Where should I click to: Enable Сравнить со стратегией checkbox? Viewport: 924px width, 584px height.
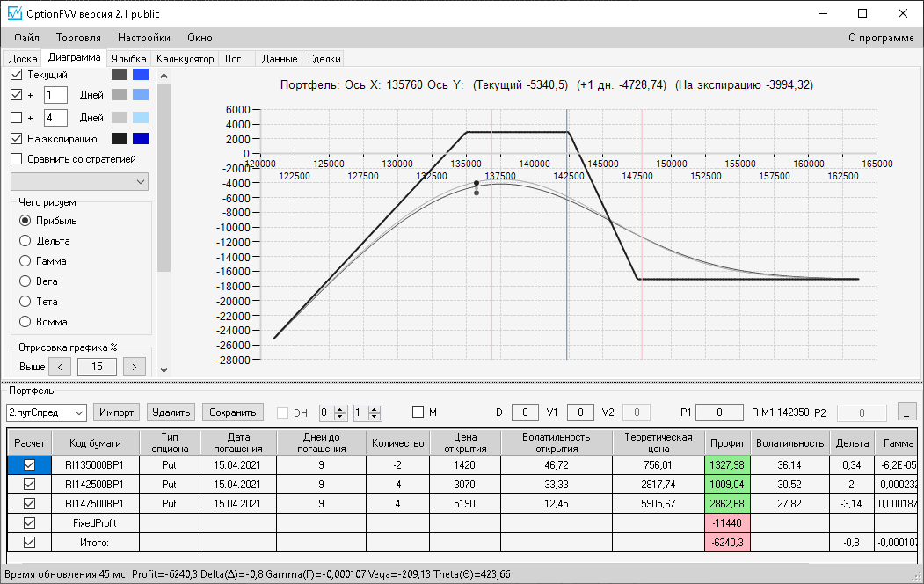pos(17,159)
